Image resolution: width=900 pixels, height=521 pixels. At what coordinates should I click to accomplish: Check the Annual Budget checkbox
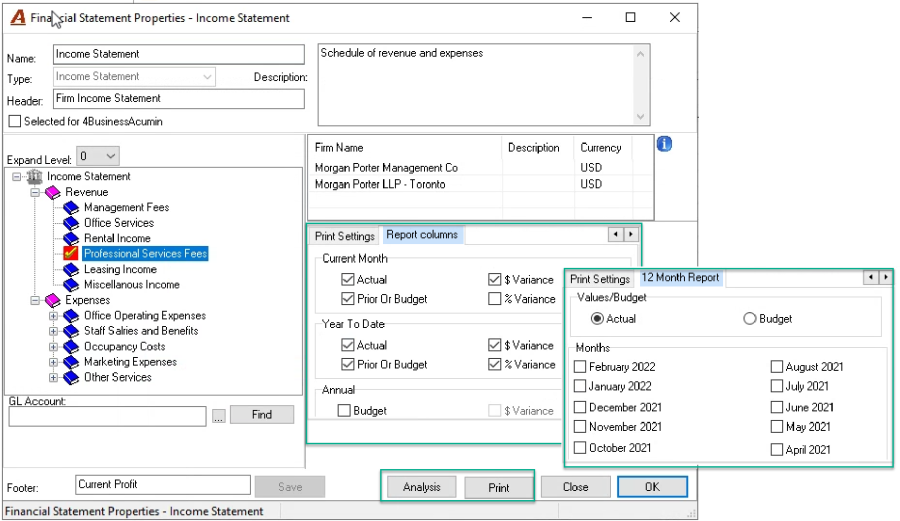click(344, 411)
